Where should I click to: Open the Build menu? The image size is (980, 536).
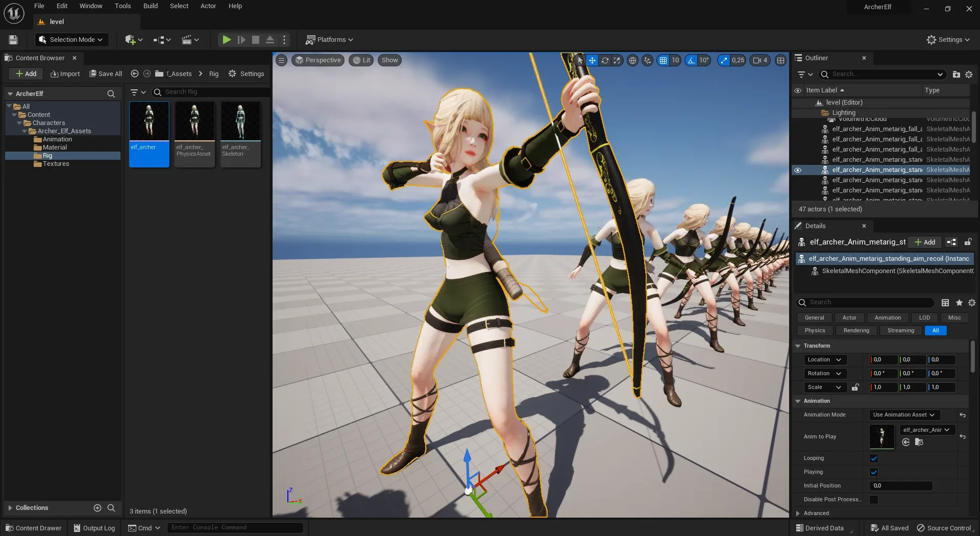tap(150, 6)
